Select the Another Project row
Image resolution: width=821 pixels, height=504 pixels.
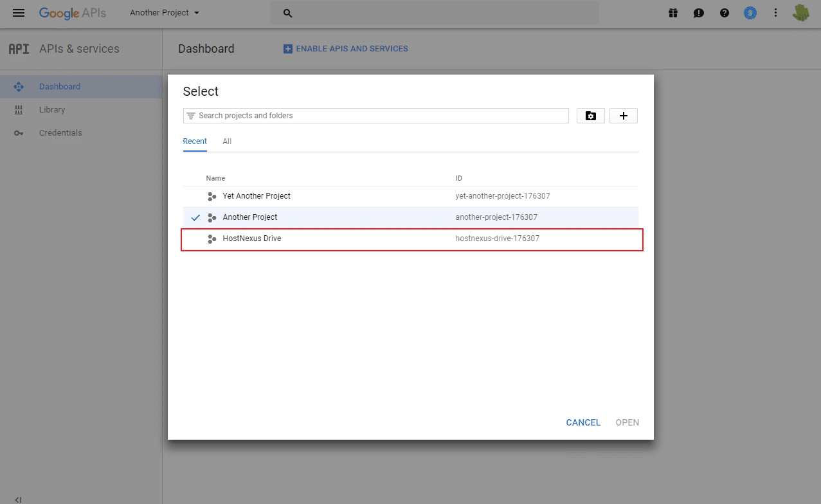411,217
